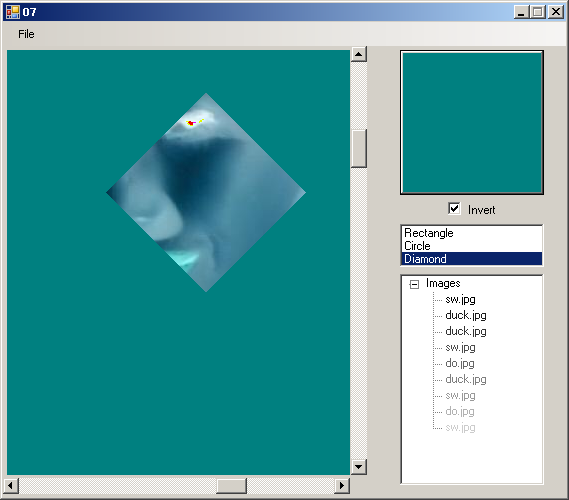
Task: Click the vertical scrollbar down arrow
Action: (x=359, y=467)
